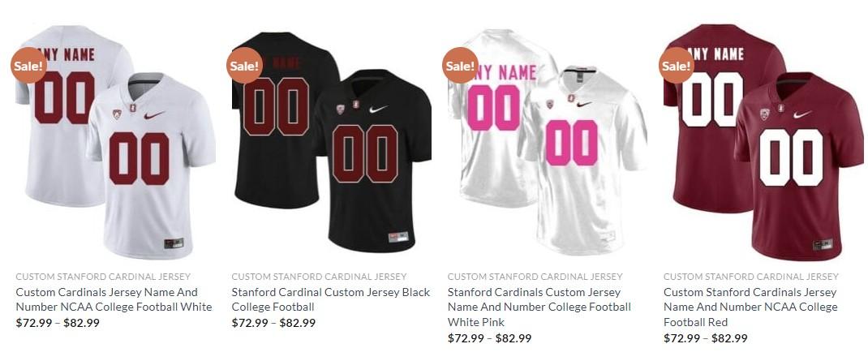Open Custom Stanford Cardinals Jersey Football Red link
The width and height of the screenshot is (868, 361).
click(750, 307)
